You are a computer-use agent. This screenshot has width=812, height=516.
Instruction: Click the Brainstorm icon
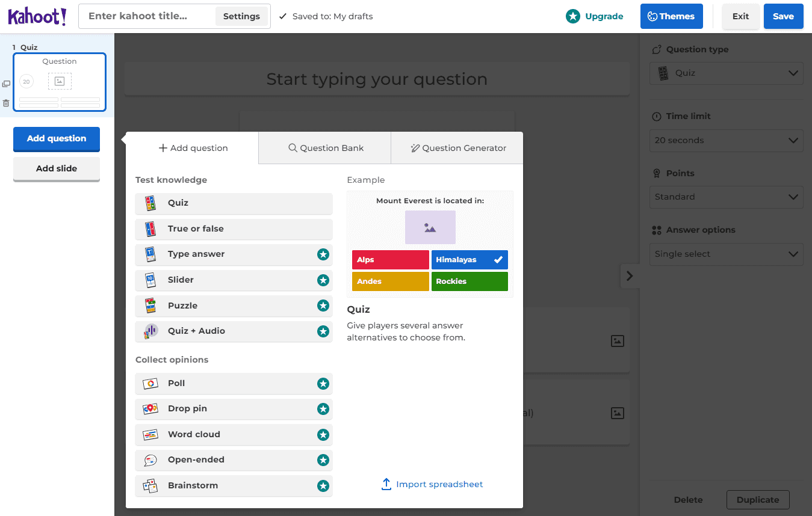click(x=150, y=485)
